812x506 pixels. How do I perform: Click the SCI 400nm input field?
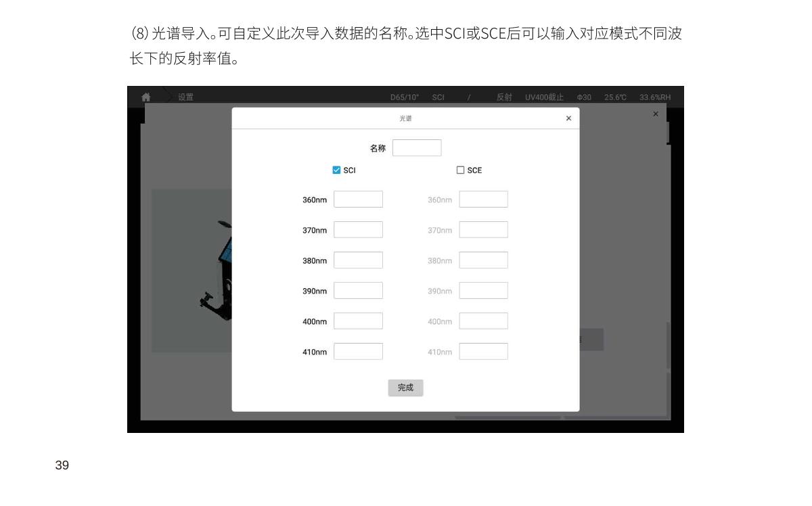[x=358, y=321]
